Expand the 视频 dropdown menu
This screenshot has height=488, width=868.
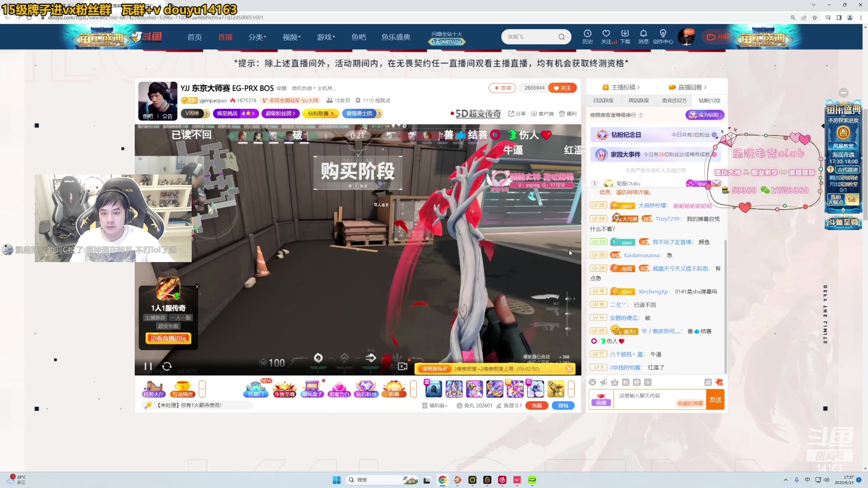click(292, 37)
